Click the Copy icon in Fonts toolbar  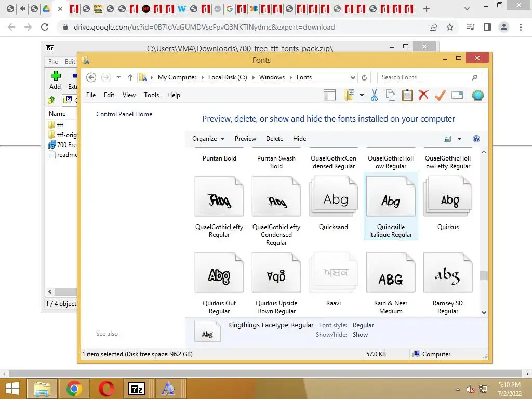(391, 96)
